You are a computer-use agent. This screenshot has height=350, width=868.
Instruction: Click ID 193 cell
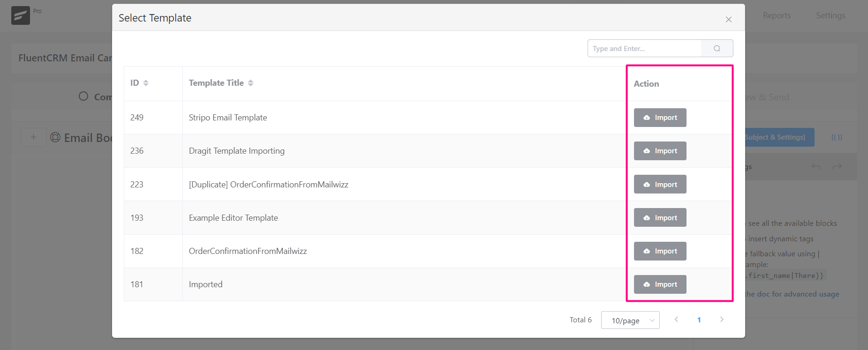(153, 217)
